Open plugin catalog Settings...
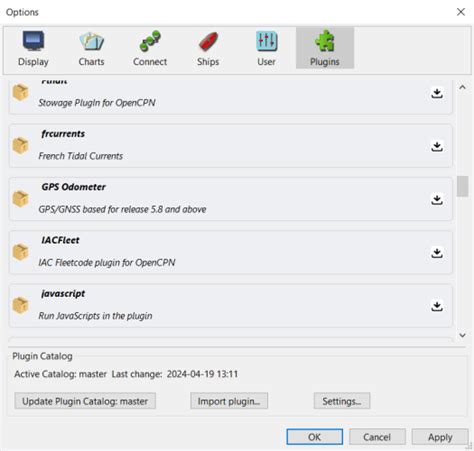The height and width of the screenshot is (451, 474). tap(342, 401)
